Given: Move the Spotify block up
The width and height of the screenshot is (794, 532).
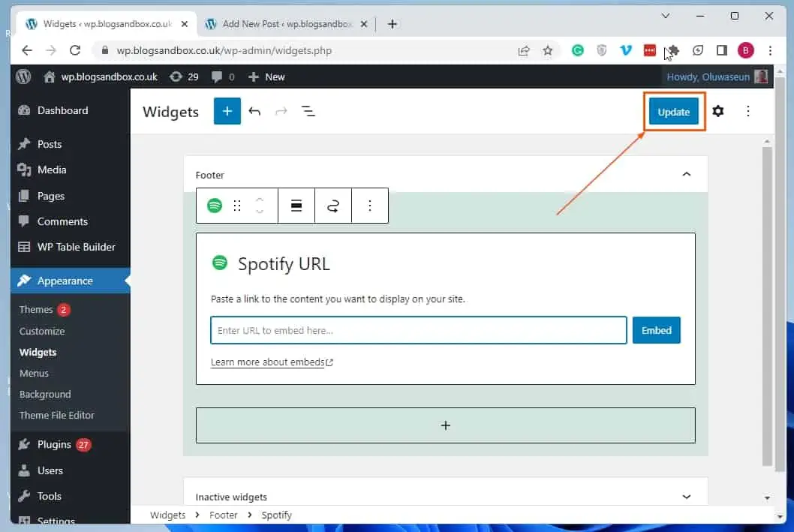Looking at the screenshot, I should coord(260,200).
